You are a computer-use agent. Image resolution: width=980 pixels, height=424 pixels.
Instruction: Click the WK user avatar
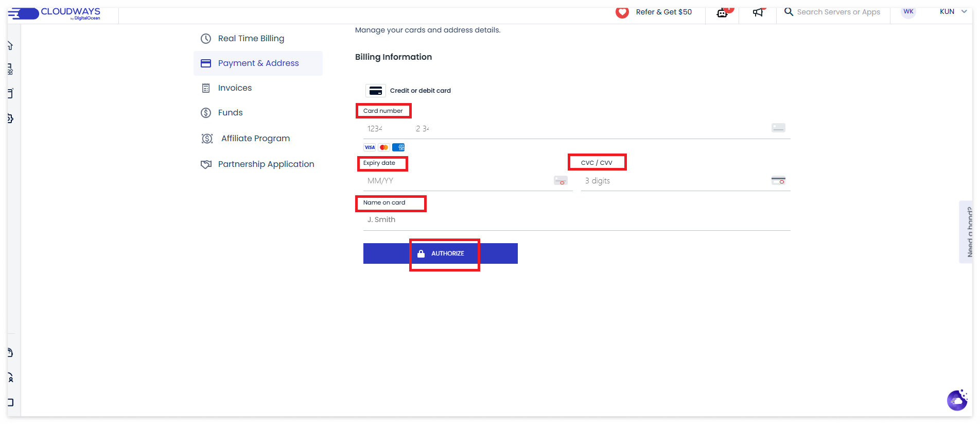908,11
